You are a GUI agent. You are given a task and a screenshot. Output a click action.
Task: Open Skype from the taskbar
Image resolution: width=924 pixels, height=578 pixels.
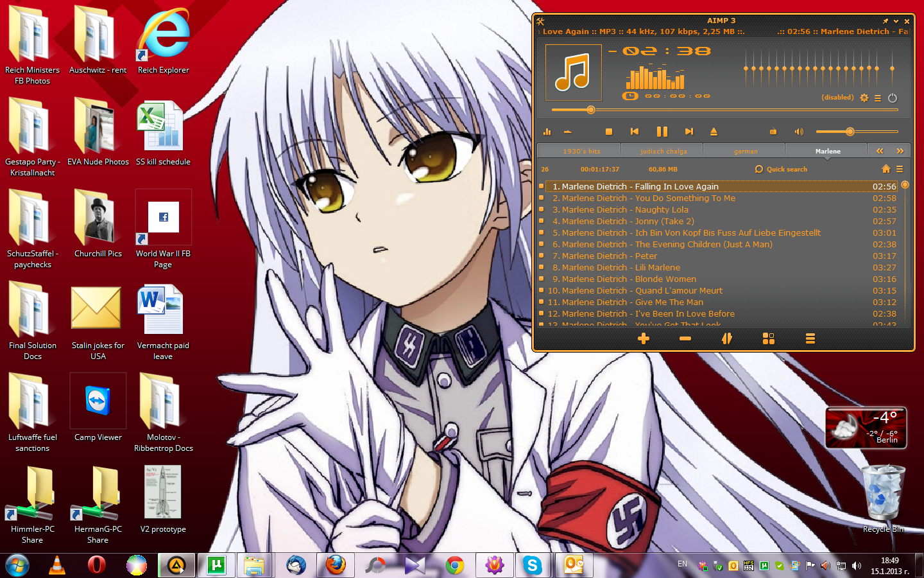pos(532,565)
